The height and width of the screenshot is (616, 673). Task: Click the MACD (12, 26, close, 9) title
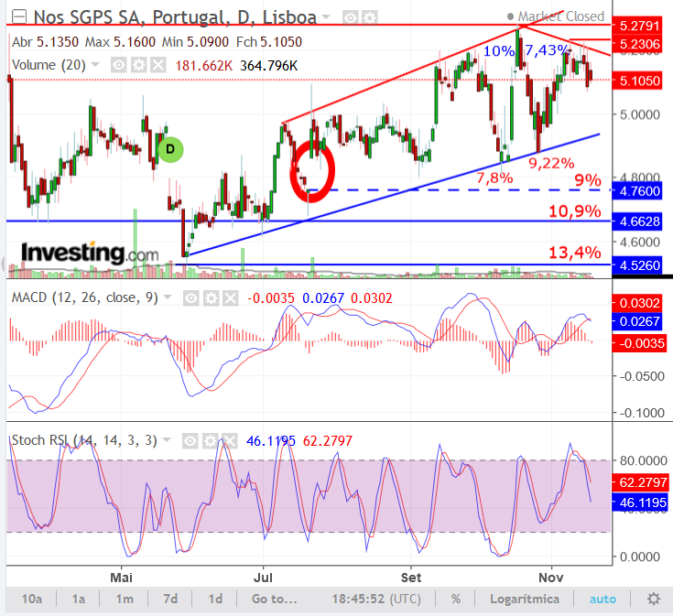click(85, 297)
